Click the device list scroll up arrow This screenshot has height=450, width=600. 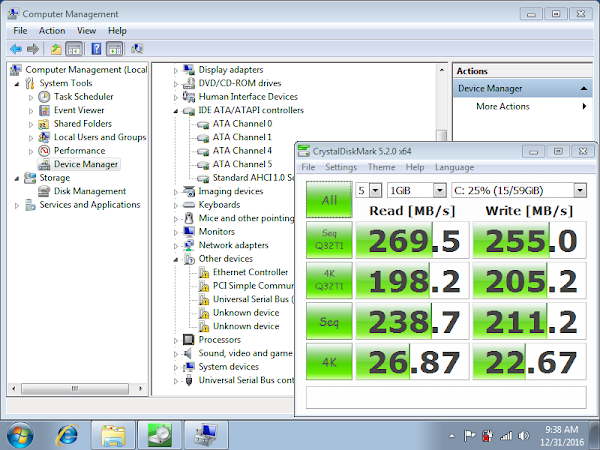click(x=442, y=70)
